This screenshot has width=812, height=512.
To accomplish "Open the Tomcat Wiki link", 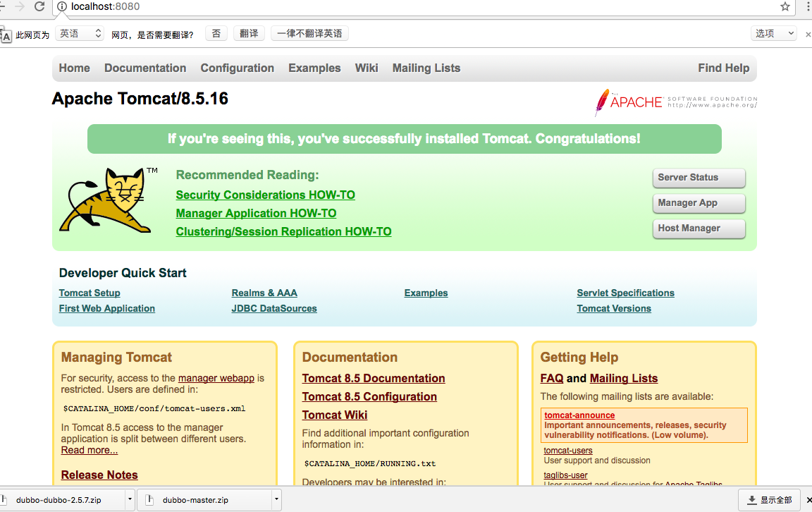I will click(x=335, y=415).
